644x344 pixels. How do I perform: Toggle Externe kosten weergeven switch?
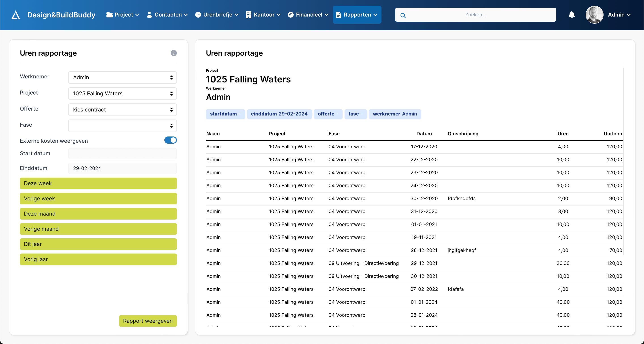tap(170, 140)
